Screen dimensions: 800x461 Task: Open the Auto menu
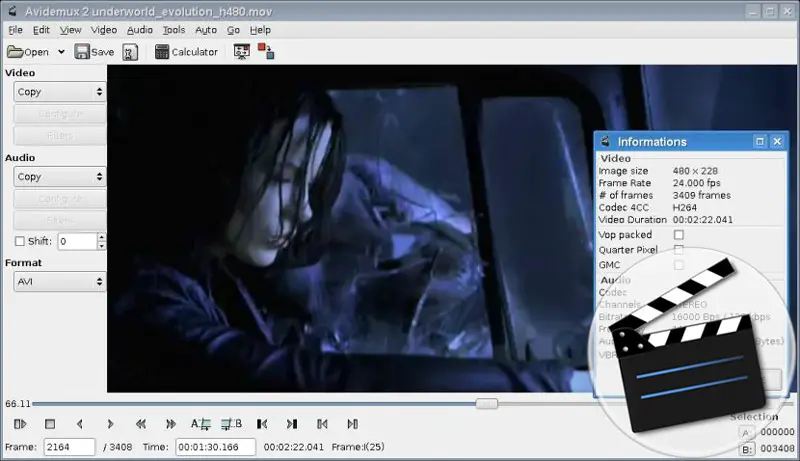point(206,30)
